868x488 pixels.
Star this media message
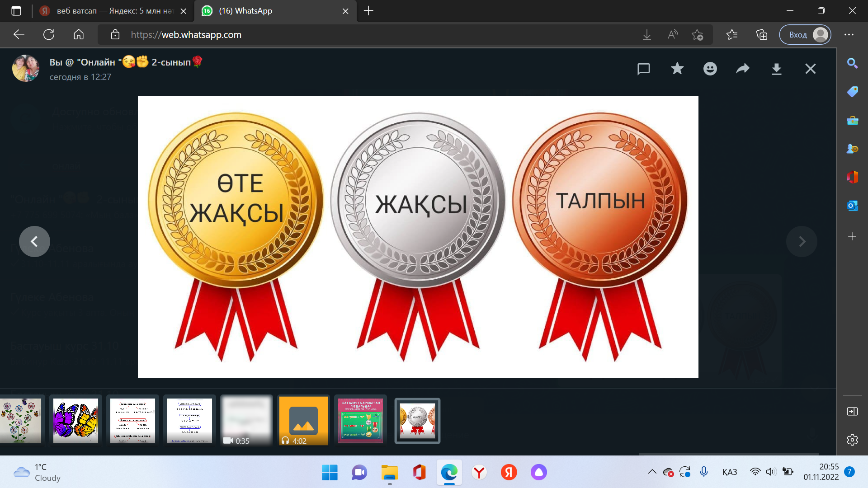677,69
